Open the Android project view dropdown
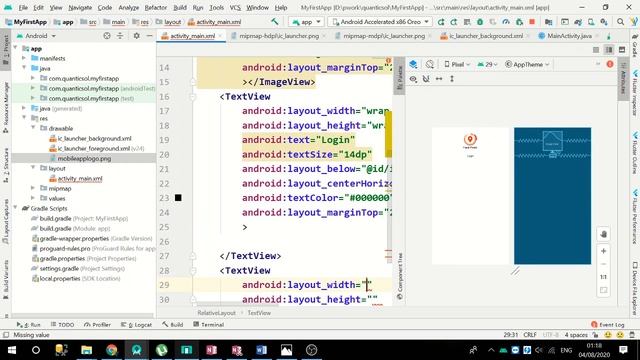The height and width of the screenshot is (360, 640). click(x=36, y=36)
